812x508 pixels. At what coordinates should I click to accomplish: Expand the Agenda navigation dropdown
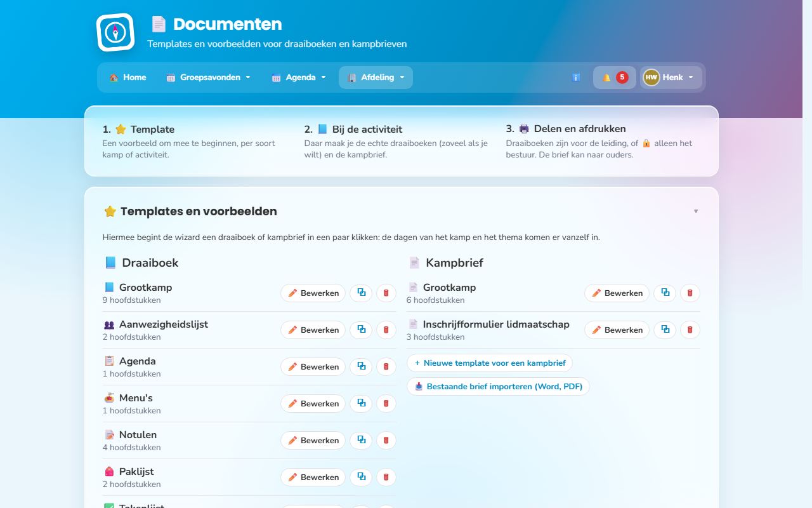coord(299,77)
